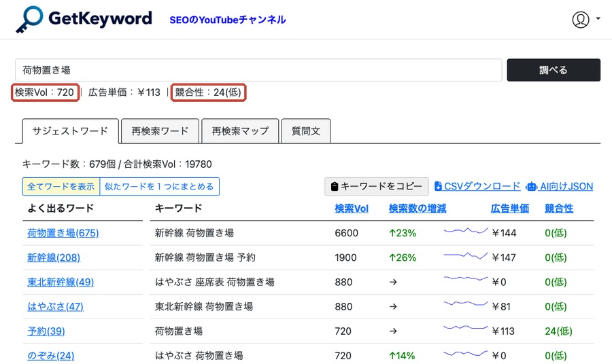Filter by 荷物置き場(675) frequent word

point(63,233)
